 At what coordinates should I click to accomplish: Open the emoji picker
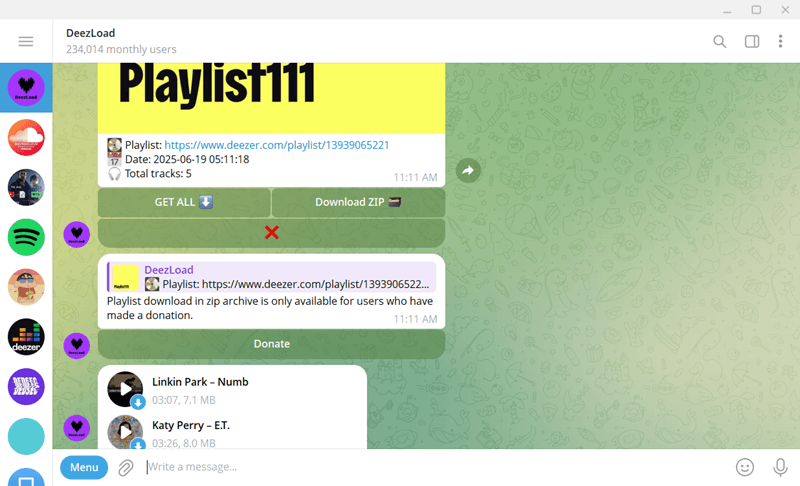tap(744, 467)
